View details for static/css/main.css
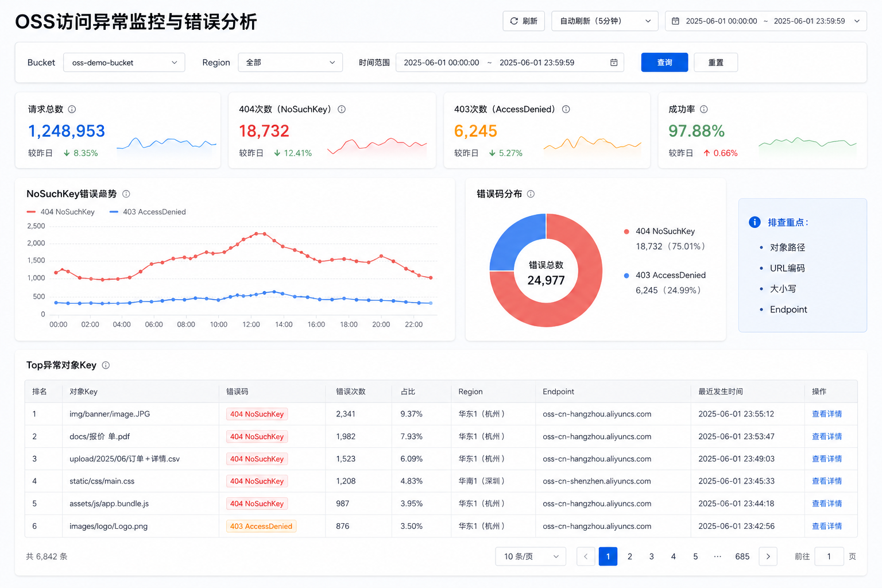The image size is (882, 588). [x=827, y=481]
